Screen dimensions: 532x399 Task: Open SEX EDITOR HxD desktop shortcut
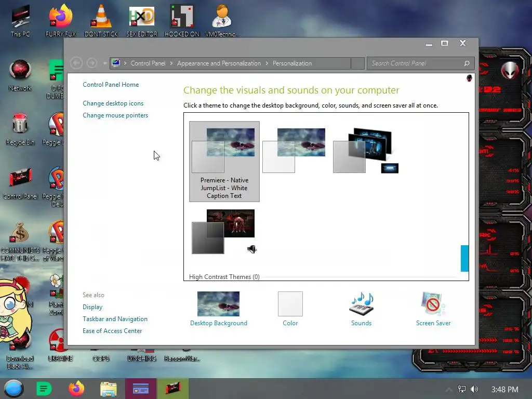(142, 20)
